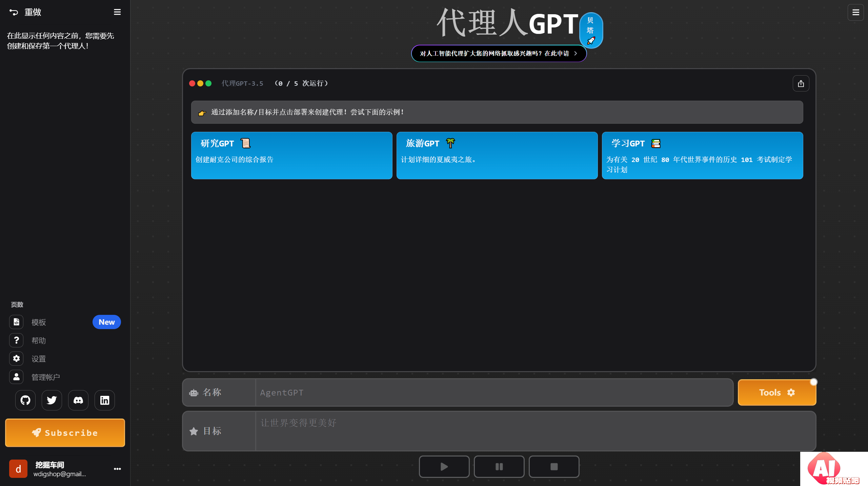Start the agent with play button
Viewport: 868px width, 486px height.
click(444, 467)
